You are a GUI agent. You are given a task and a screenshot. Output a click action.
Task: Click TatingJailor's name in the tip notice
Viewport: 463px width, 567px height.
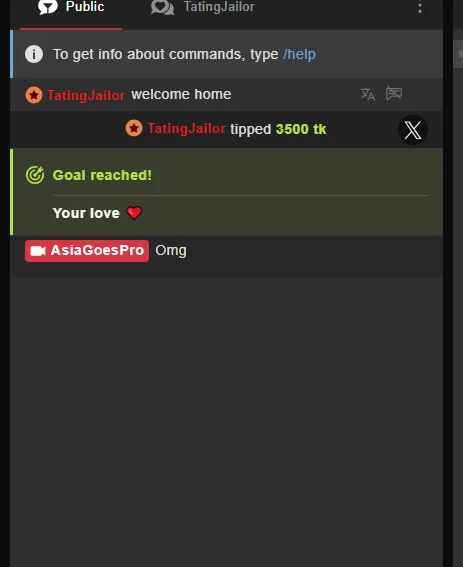tap(186, 128)
